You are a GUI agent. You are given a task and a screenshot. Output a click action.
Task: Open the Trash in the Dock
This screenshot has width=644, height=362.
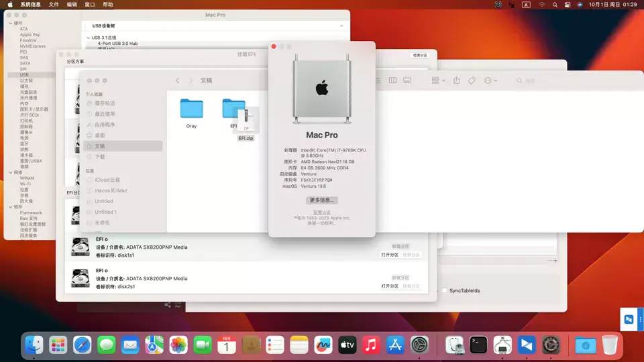point(610,345)
